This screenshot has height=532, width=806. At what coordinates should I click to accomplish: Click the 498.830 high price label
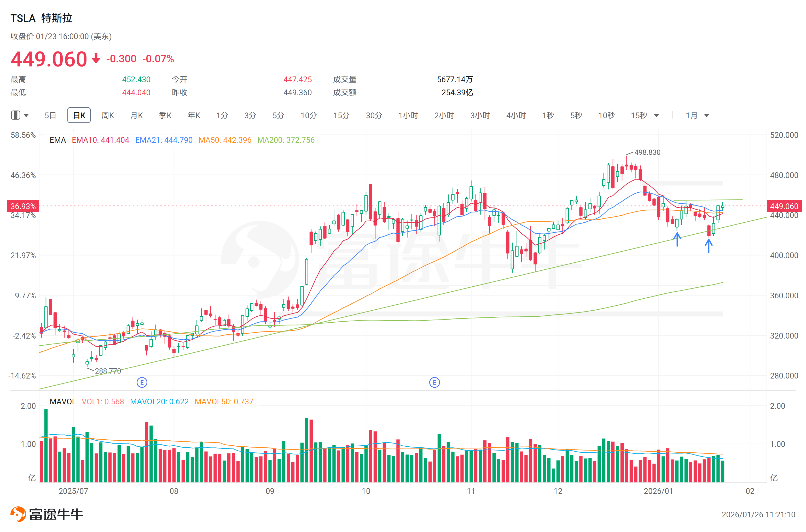647,152
